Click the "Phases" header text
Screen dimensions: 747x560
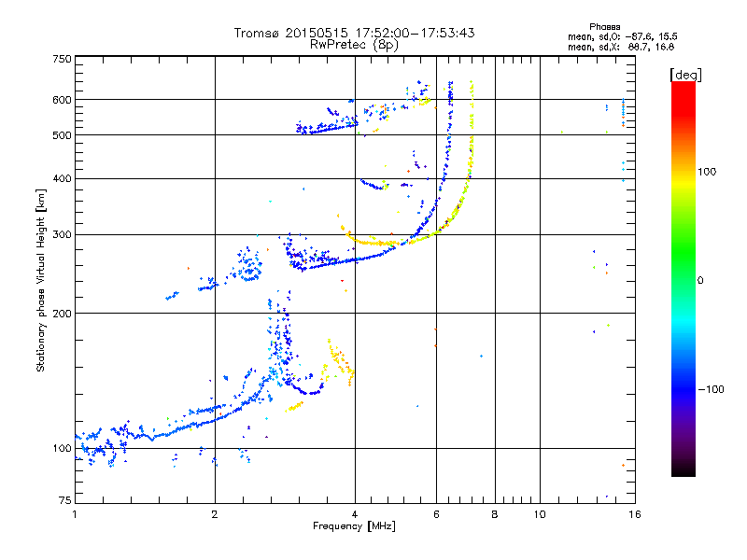tap(604, 27)
